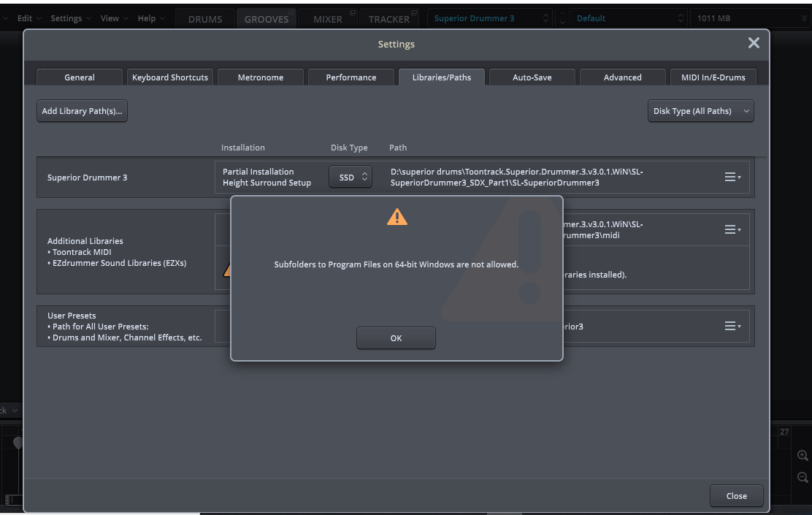
Task: Select the Libraries/Paths tab
Action: coord(442,77)
